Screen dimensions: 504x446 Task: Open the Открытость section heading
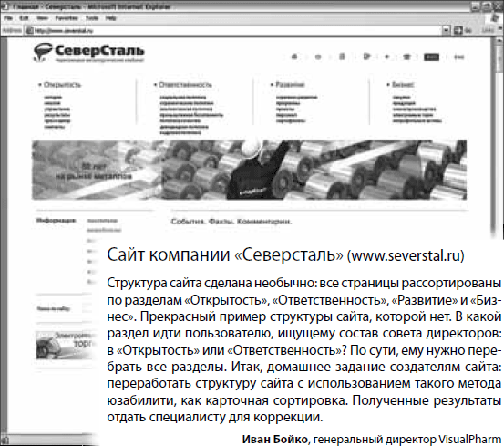[60, 85]
